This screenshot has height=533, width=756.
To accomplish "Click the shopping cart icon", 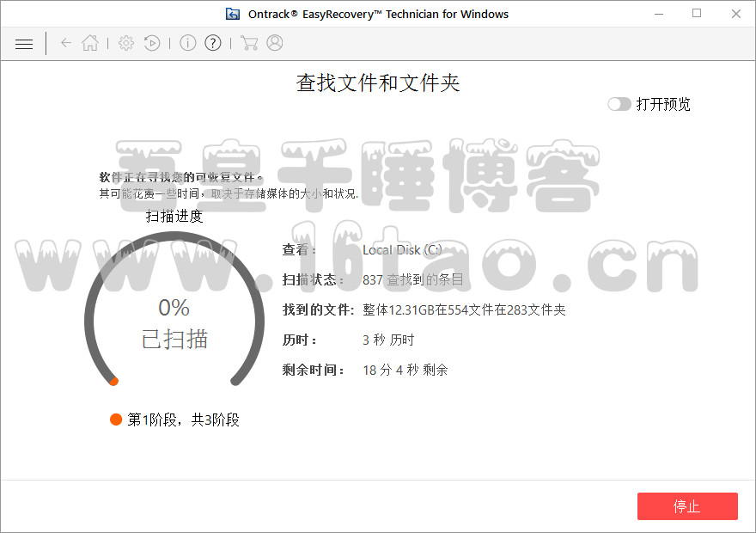I will [249, 43].
